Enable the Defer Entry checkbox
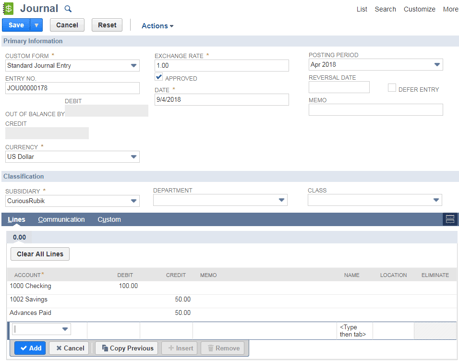The width and height of the screenshot is (459, 361). point(392,88)
